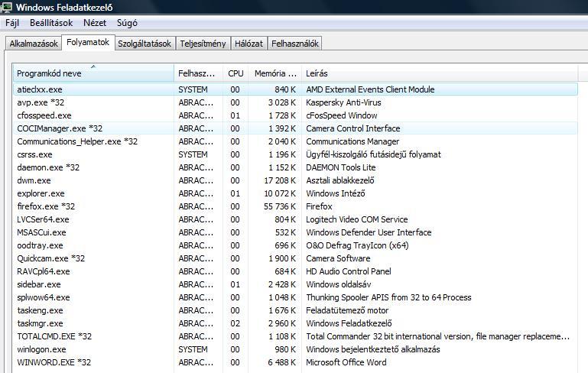Select the csrss.exe process
Screen dimensions: 588x373
click(x=295, y=154)
